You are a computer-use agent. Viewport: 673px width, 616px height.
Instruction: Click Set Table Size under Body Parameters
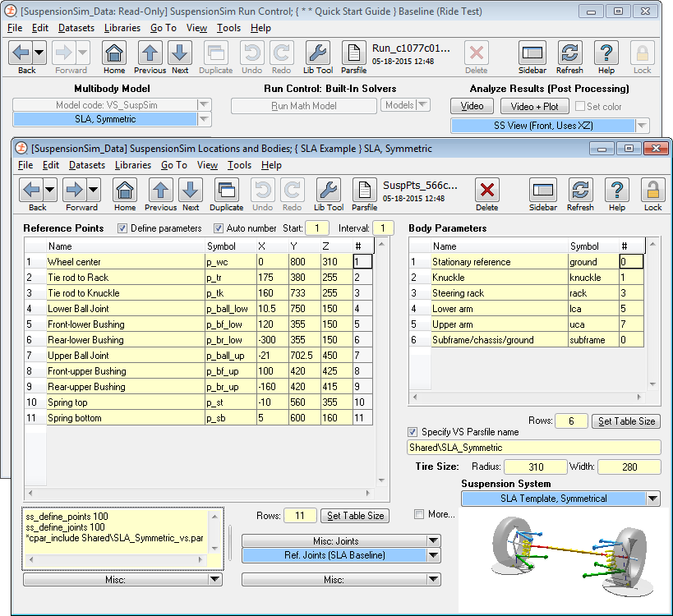click(626, 421)
